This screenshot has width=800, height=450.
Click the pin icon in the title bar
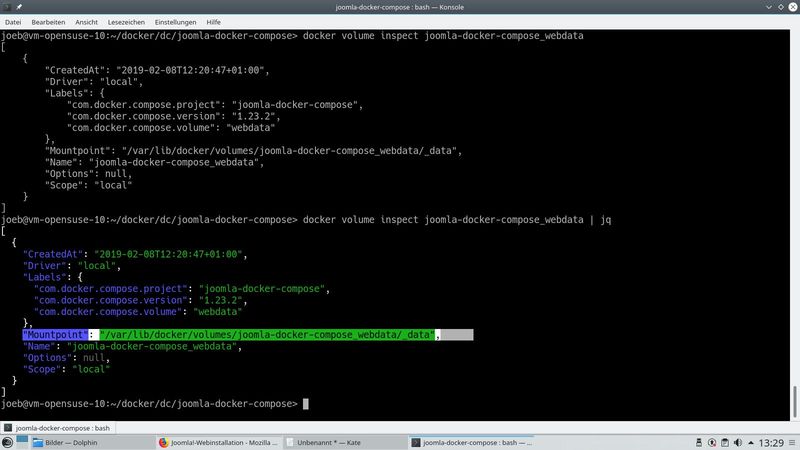(x=20, y=7)
